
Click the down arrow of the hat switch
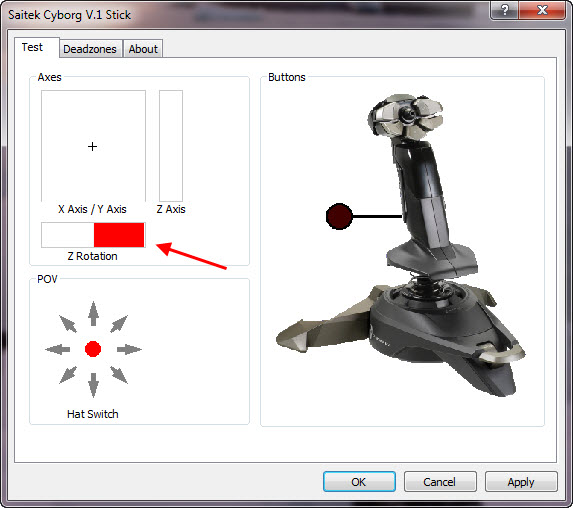[x=94, y=385]
